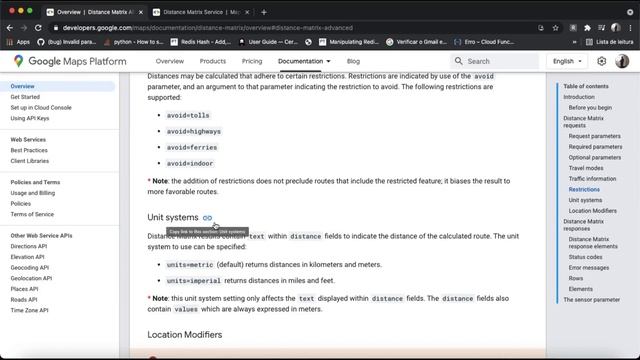Screen dimensions: 640x360
Task: Open Set up in Cloud Console
Action: pyautogui.click(x=41, y=107)
